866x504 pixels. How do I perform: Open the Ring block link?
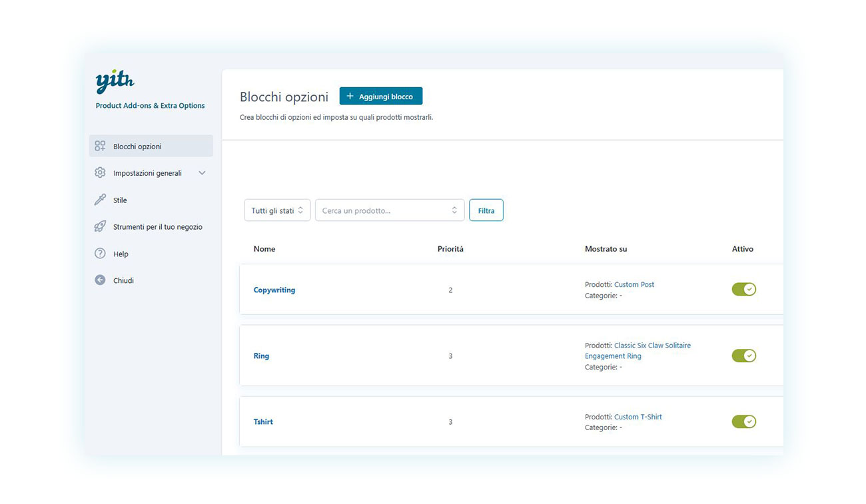click(261, 356)
